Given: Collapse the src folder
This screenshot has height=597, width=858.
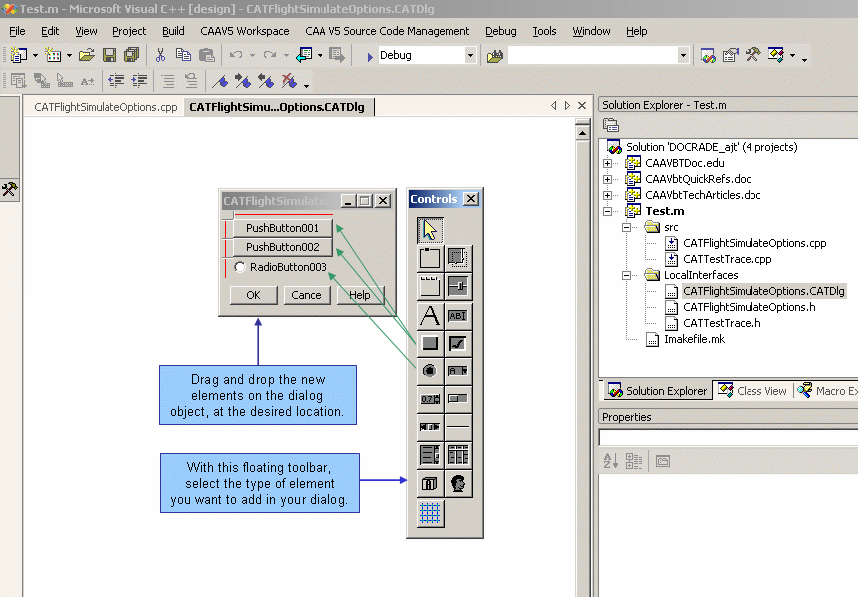Looking at the screenshot, I should (627, 227).
